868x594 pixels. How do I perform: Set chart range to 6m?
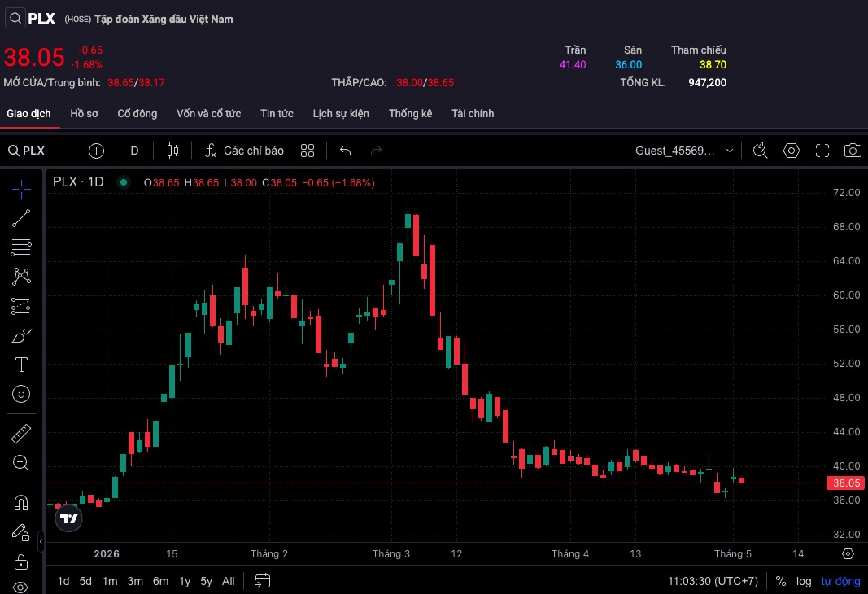click(x=160, y=581)
